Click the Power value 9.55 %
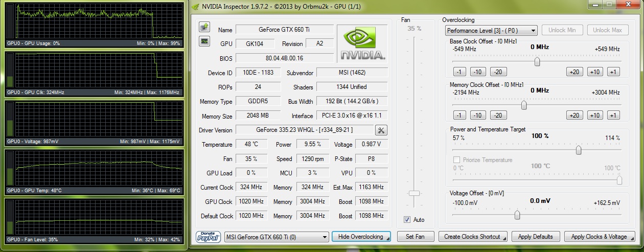Screen dimensions: 644x252 312,144
